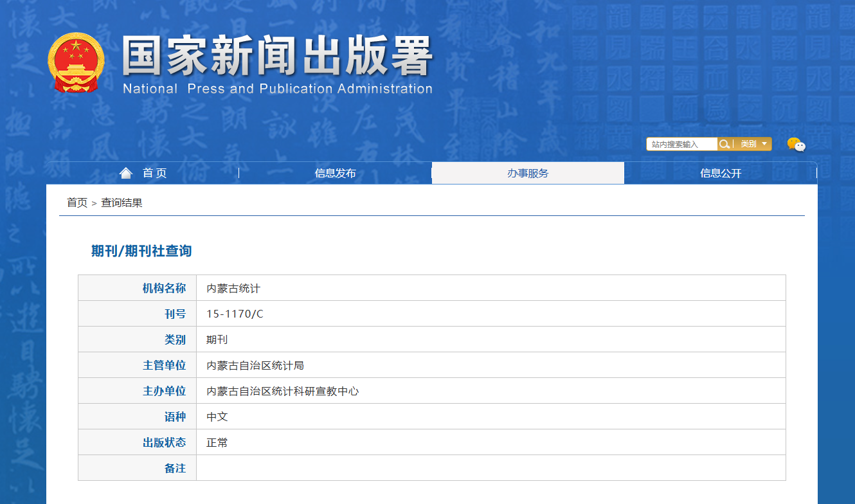Click the empty 备注 remarks cell

[x=491, y=469]
